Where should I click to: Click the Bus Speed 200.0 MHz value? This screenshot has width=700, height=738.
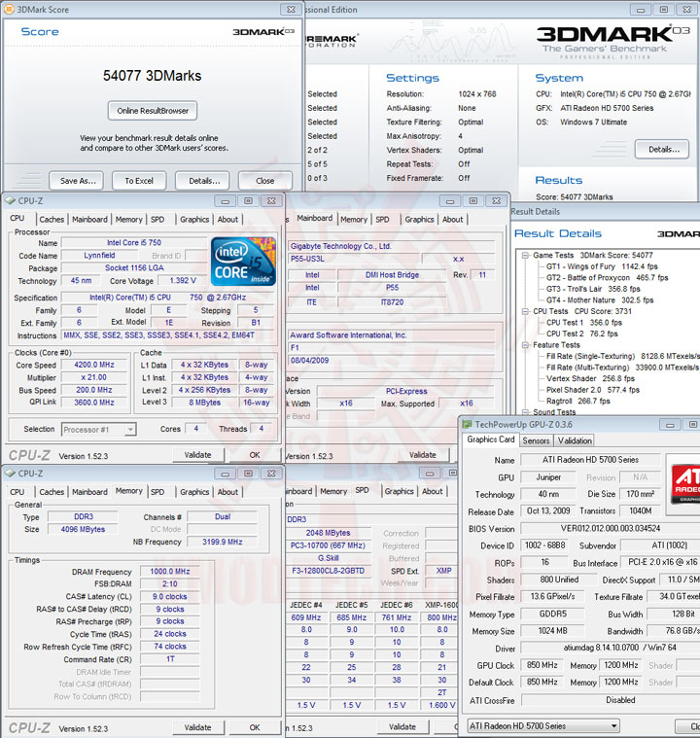click(x=94, y=390)
